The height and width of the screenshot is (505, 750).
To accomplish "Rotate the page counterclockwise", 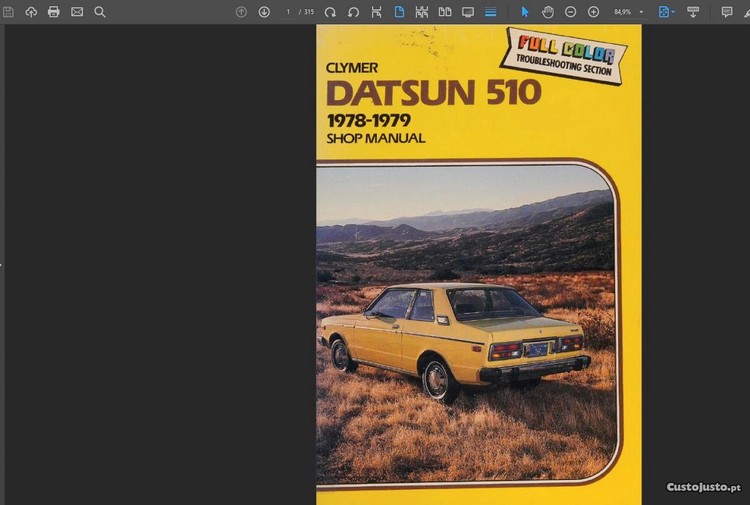I will click(353, 12).
